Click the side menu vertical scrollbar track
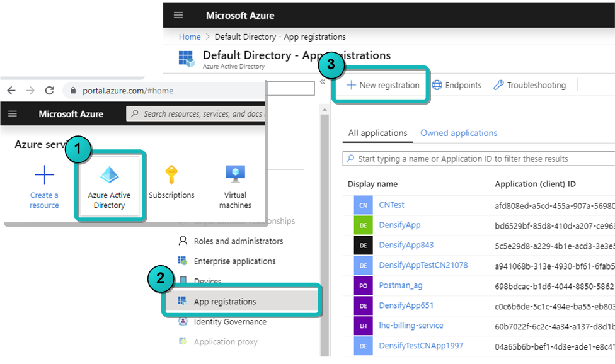Viewport: 615px width, 364px height. pos(325,235)
